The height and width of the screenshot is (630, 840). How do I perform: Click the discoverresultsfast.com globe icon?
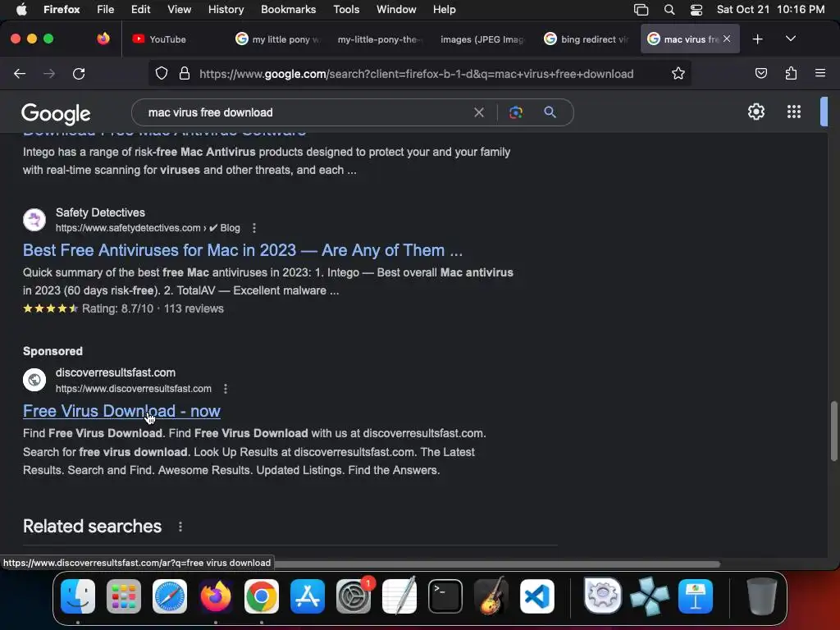34,380
